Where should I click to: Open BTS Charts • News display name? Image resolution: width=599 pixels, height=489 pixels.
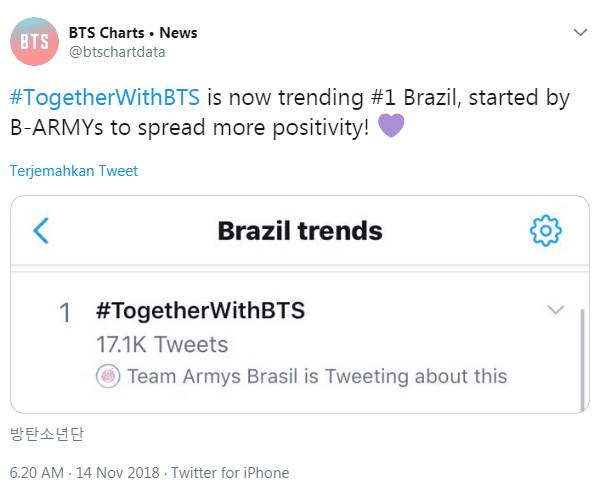(x=133, y=33)
